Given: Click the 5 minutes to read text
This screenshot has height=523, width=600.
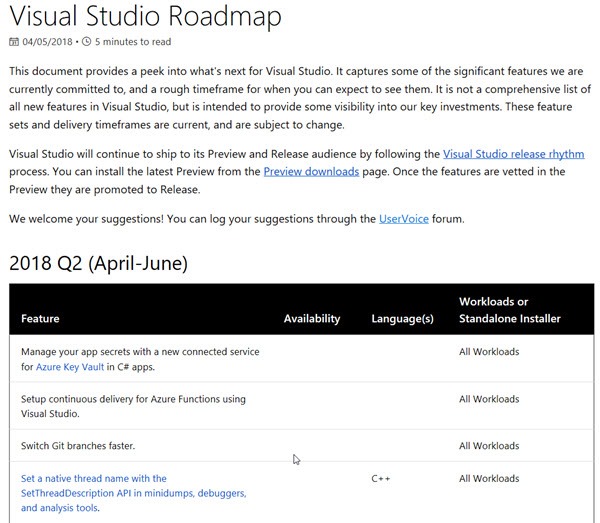Looking at the screenshot, I should tap(133, 42).
